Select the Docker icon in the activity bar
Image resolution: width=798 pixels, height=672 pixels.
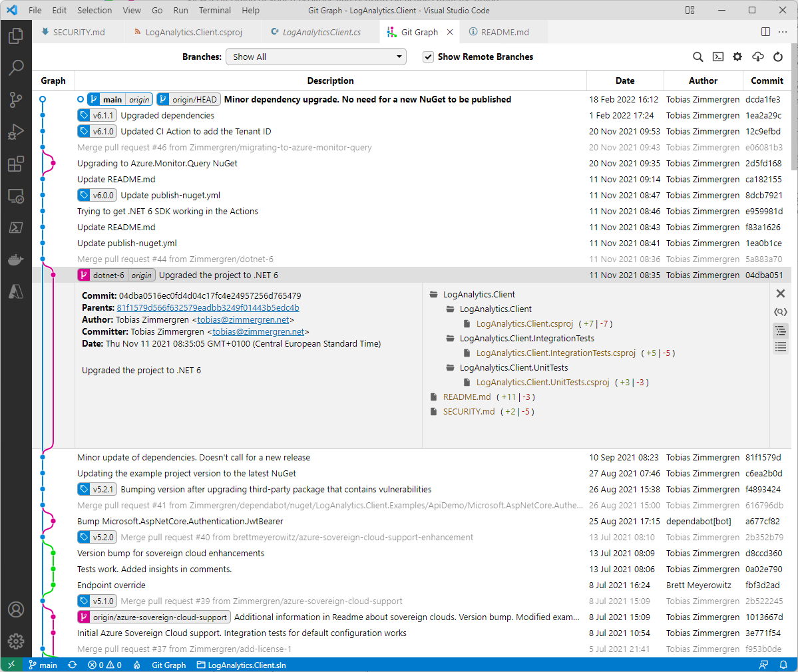(x=16, y=259)
